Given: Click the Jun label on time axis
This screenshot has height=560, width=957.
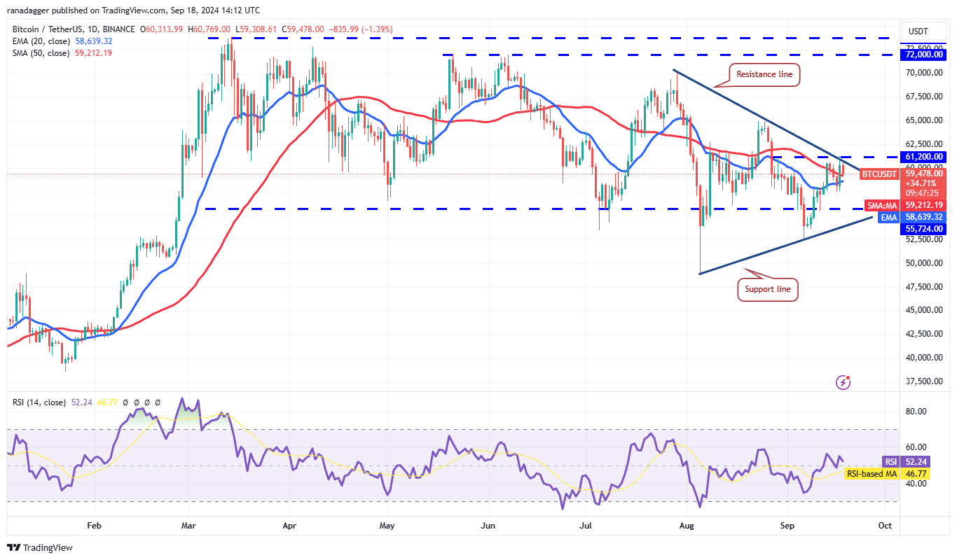Looking at the screenshot, I should 488,525.
